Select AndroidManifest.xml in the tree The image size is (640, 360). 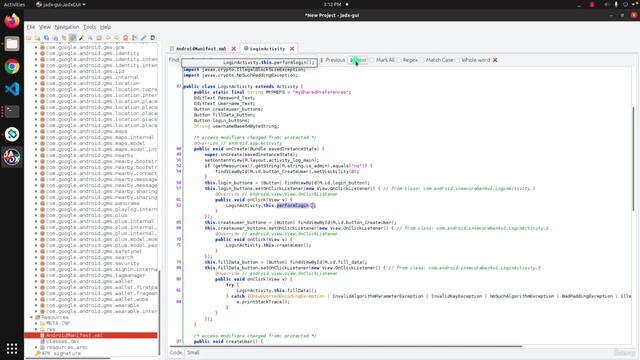coord(91,335)
